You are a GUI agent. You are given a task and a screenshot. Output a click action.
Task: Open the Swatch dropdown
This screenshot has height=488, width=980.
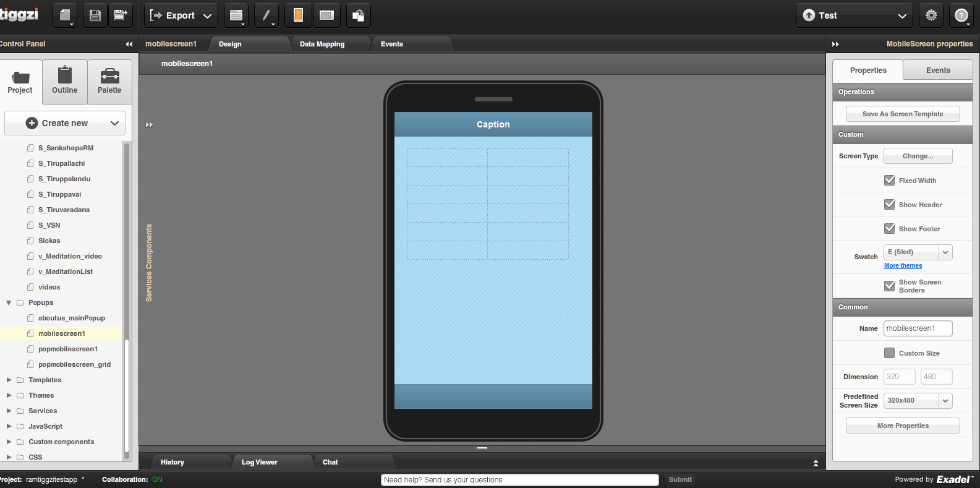coord(945,252)
